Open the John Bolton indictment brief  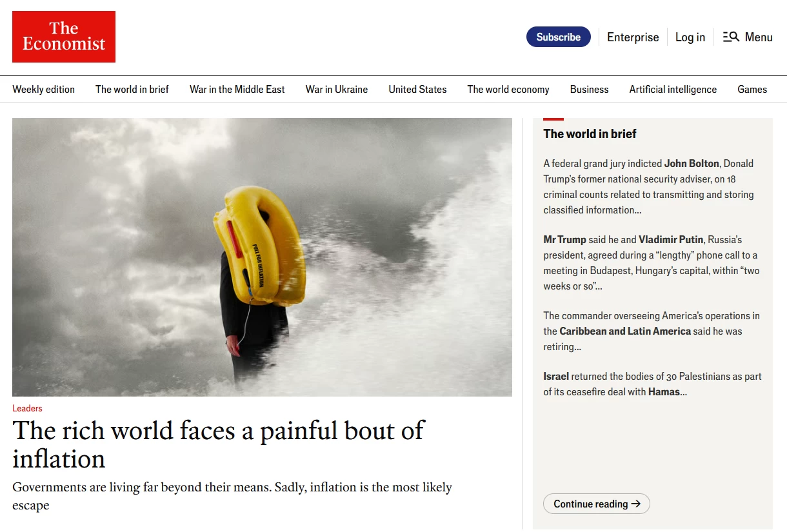point(648,186)
